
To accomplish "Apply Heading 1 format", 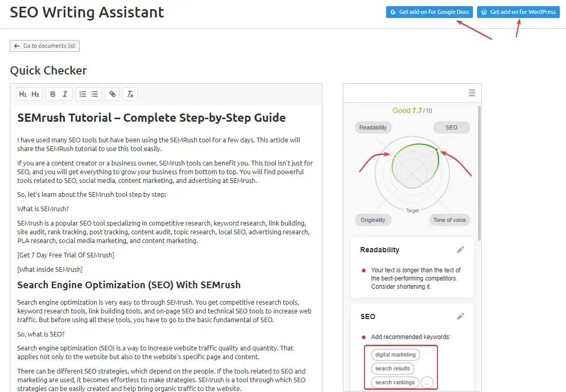I will tap(23, 94).
